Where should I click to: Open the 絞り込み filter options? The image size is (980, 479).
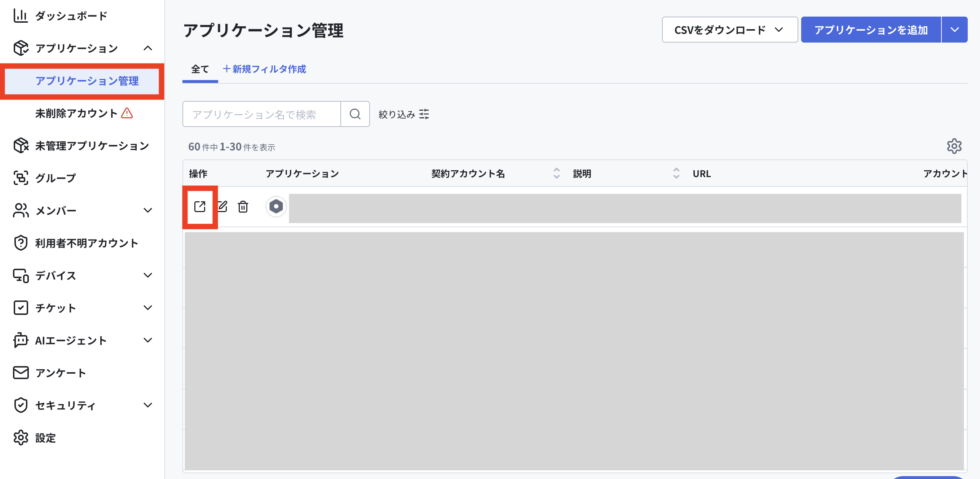(403, 114)
